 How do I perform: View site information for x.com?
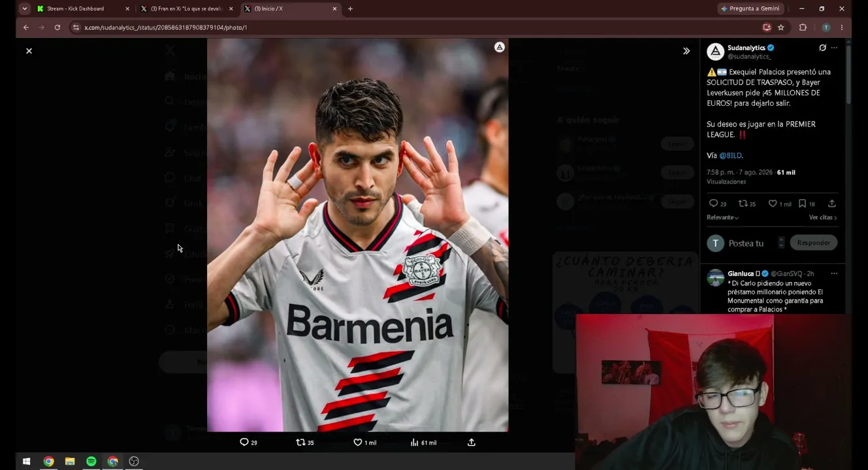point(76,27)
